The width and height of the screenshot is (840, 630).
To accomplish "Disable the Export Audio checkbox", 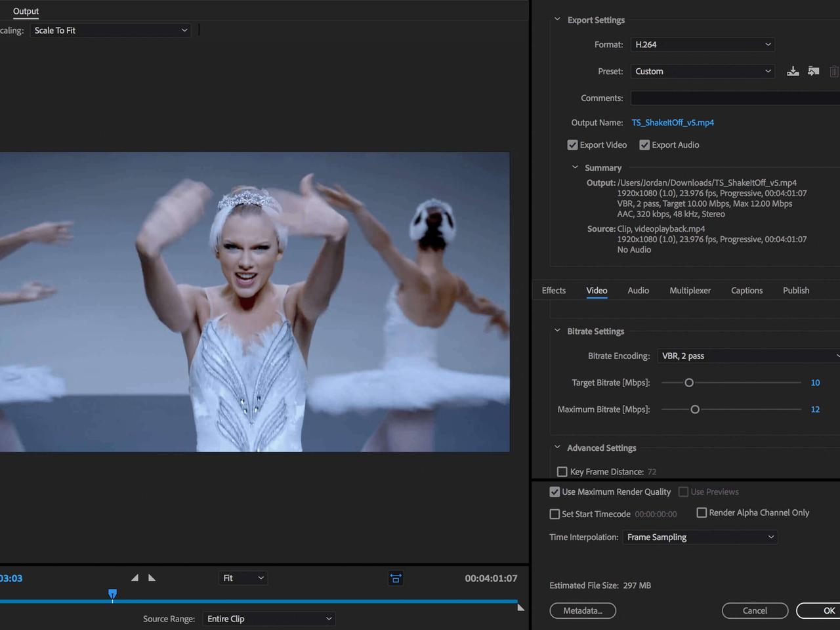I will 644,145.
